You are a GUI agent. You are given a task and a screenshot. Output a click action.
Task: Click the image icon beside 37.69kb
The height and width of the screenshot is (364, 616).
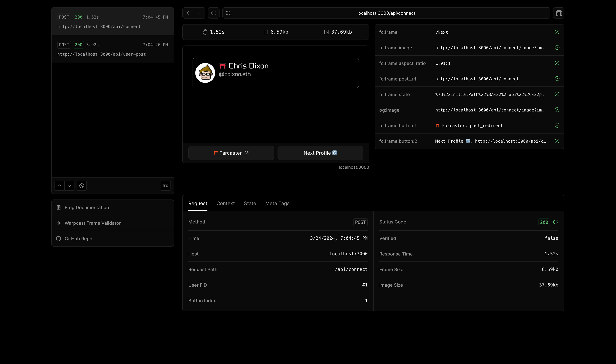tap(326, 32)
